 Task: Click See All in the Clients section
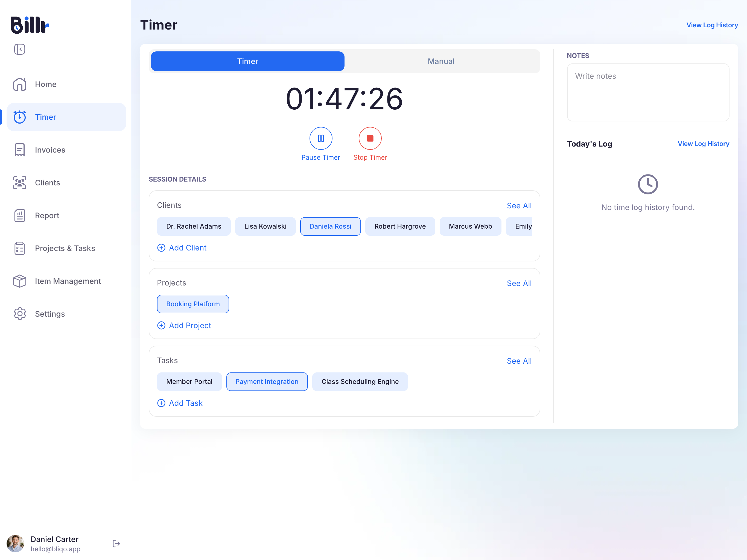click(519, 206)
